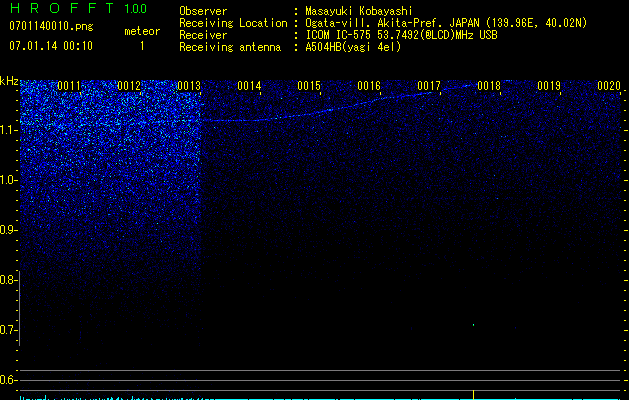Click the timestamp 07.01.14 00:10
The width and height of the screenshot is (629, 400).
click(51, 45)
